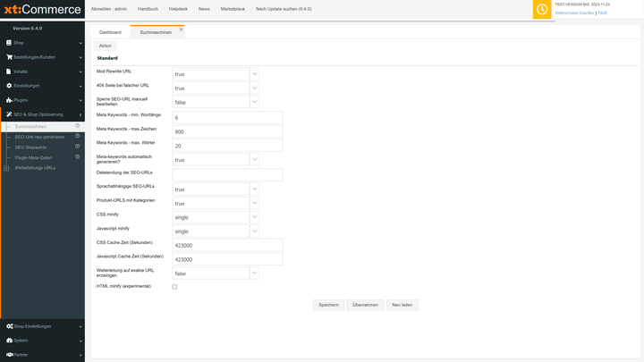This screenshot has height=362, width=644.
Task: Open Meta-keywords automatisch generieren dropdown
Action: (254, 160)
